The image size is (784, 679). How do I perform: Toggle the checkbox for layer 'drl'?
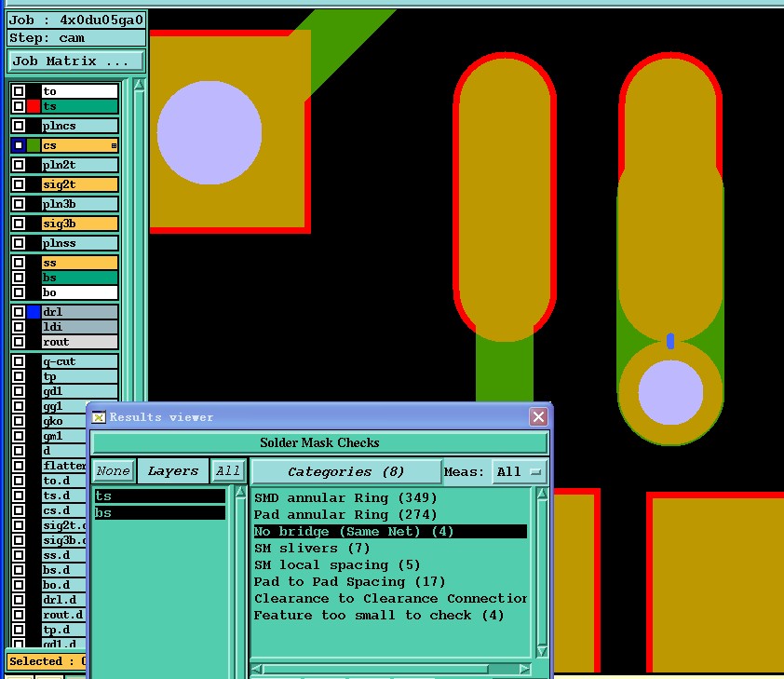coord(19,312)
